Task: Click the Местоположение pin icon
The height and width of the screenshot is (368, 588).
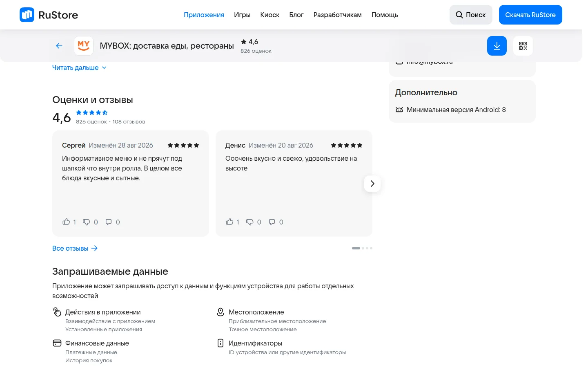Action: [x=220, y=312]
